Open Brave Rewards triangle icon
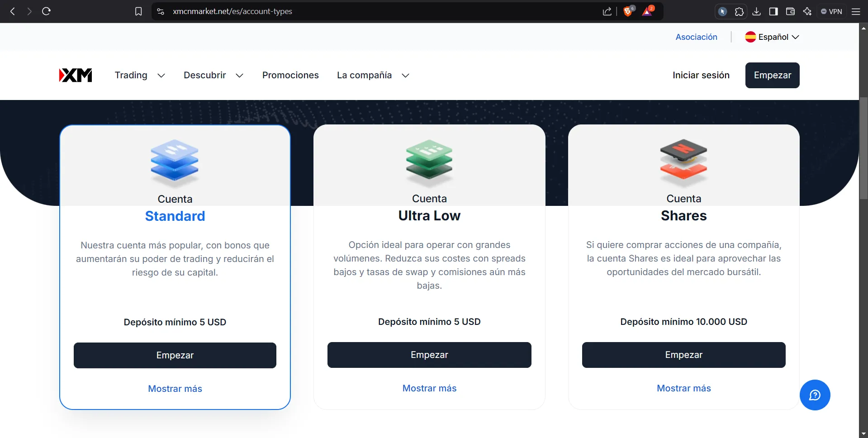The width and height of the screenshot is (868, 438). (x=648, y=11)
